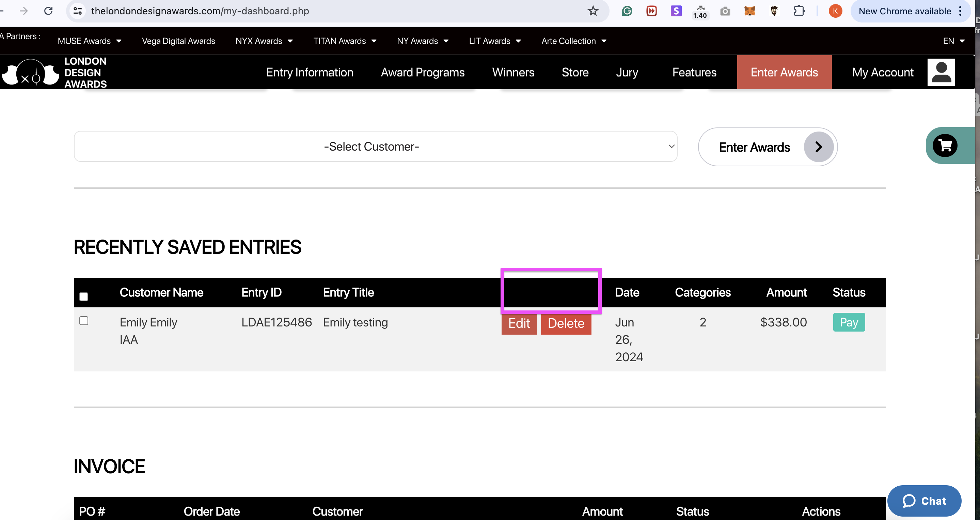980x520 pixels.
Task: Open the Winners menu item
Action: tap(513, 72)
